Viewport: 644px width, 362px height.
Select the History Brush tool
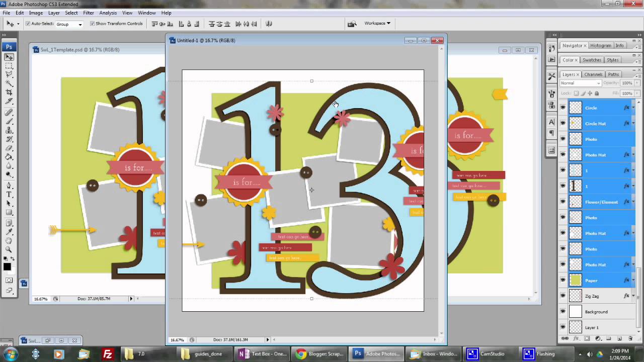[x=9, y=139]
